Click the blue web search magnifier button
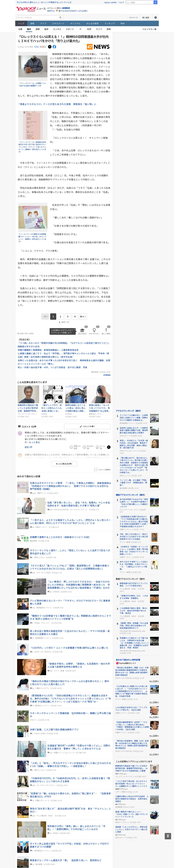Viewport: 174px width, 868px height. pyautogui.click(x=155, y=2)
